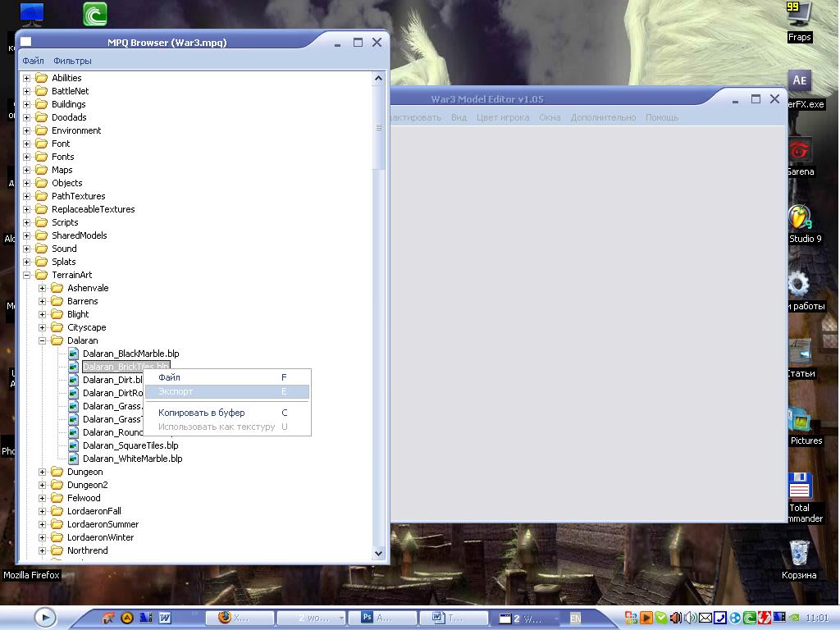Select Dalaran_SquareTiles.blp file name
The height and width of the screenshot is (630, 840).
pyautogui.click(x=130, y=445)
